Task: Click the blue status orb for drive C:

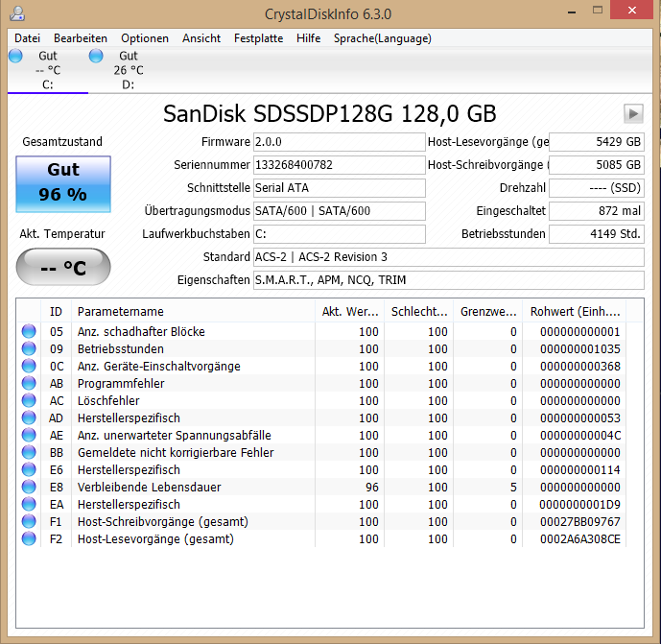Action: (15, 56)
